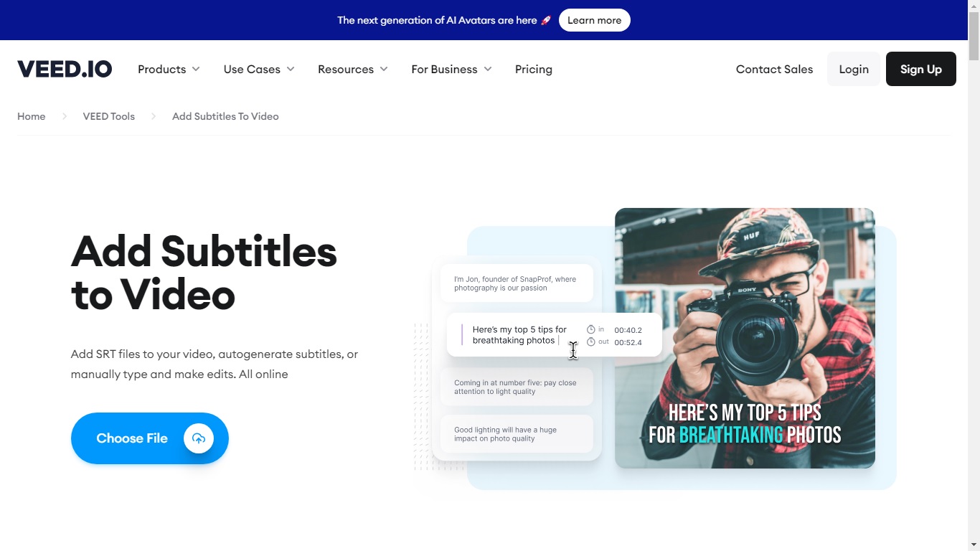Click the breadcrumb chevron after VEED Tools
Image resolution: width=980 pixels, height=551 pixels.
153,116
